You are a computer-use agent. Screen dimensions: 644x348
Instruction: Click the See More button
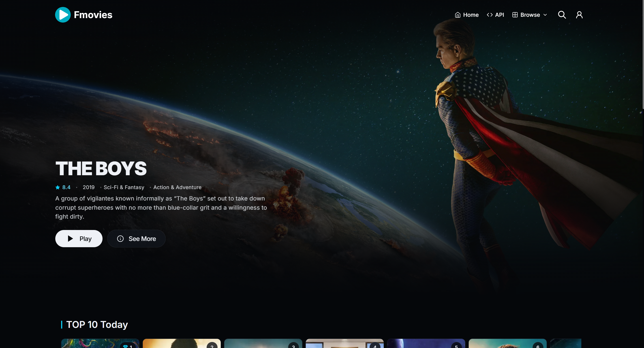tap(136, 239)
